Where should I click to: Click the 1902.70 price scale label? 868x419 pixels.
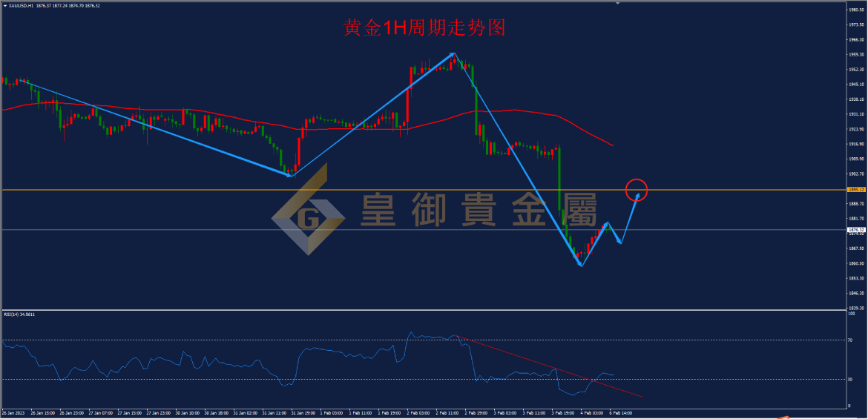tap(856, 174)
